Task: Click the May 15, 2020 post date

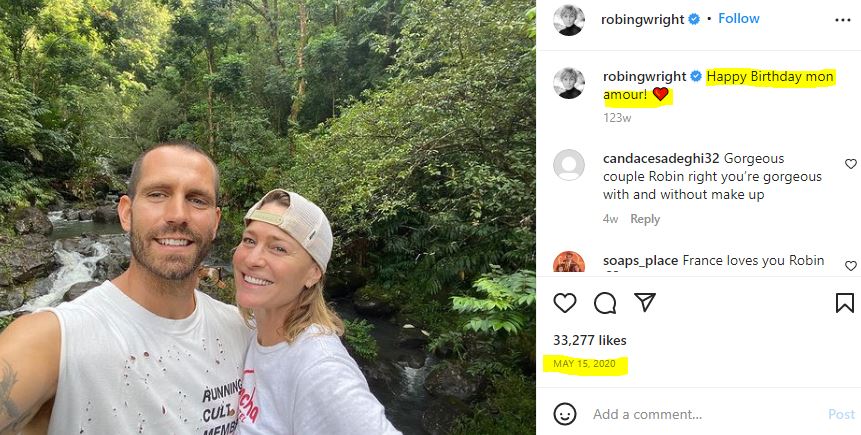Action: tap(584, 364)
